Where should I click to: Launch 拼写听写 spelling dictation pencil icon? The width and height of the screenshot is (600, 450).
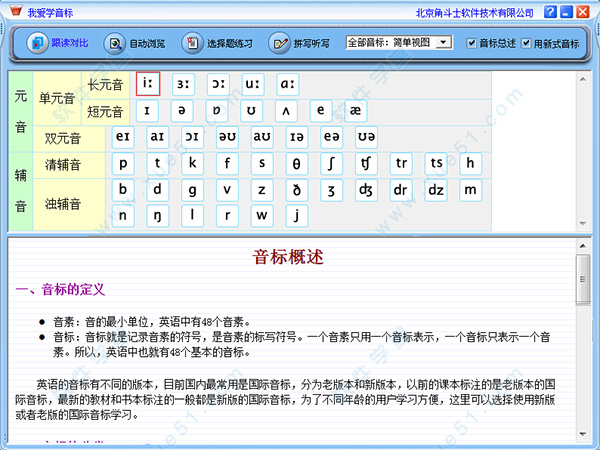[x=279, y=43]
